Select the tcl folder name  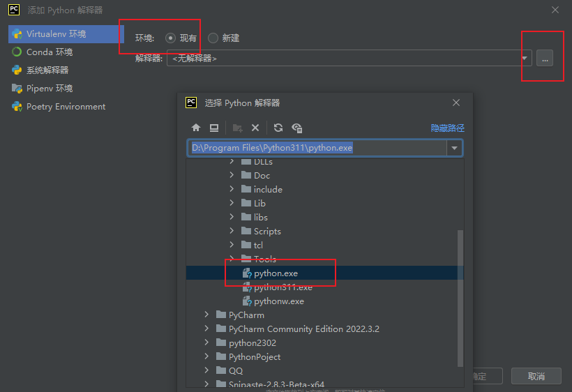pyautogui.click(x=258, y=245)
